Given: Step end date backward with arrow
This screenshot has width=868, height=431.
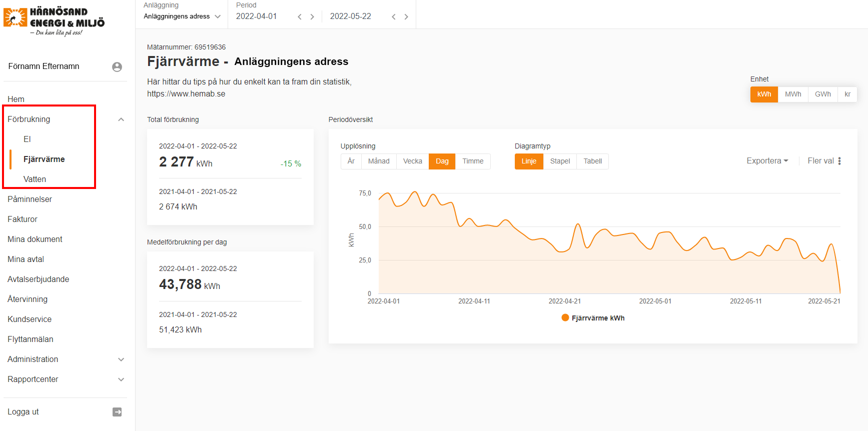Looking at the screenshot, I should (394, 17).
